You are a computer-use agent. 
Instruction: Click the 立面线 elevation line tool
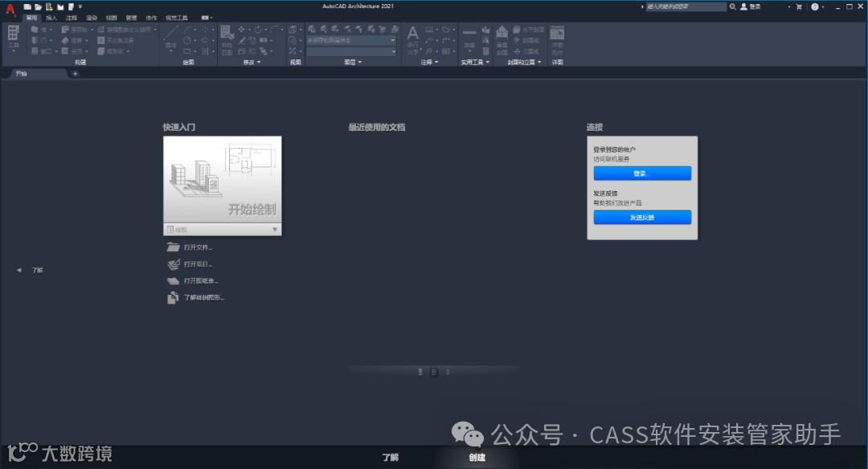click(x=526, y=51)
